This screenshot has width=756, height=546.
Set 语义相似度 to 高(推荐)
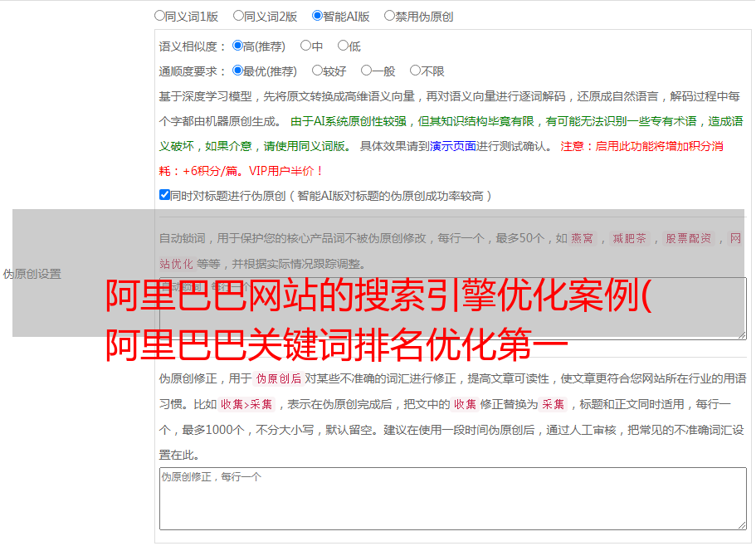click(x=237, y=46)
